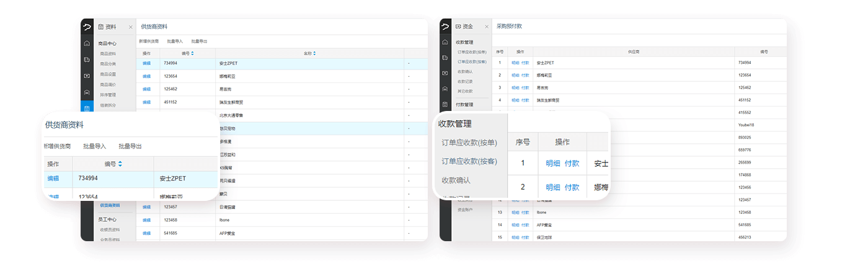This screenshot has height=279, width=868.
Task: Close the 资料 side panel with the X
Action: [x=130, y=27]
